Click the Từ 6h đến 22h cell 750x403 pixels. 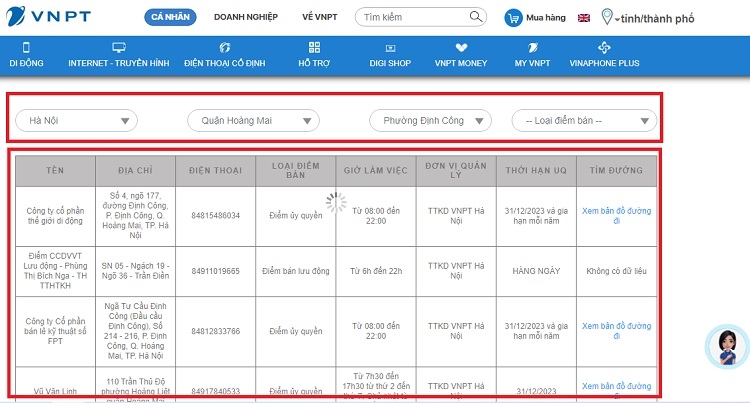[x=376, y=271]
